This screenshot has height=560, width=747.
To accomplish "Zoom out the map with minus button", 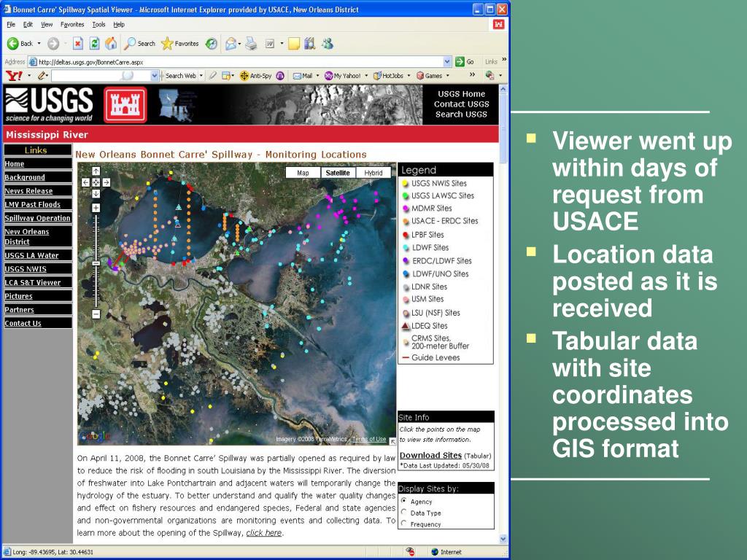I will click(x=96, y=314).
